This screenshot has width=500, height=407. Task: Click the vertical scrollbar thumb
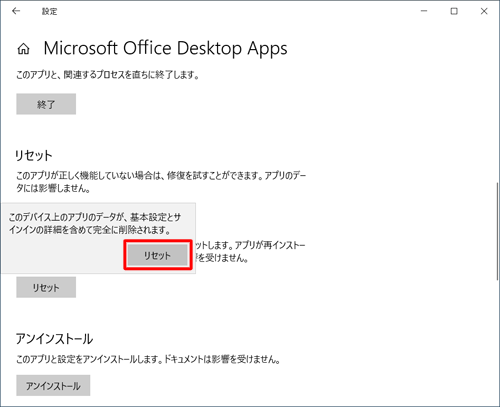(497, 231)
